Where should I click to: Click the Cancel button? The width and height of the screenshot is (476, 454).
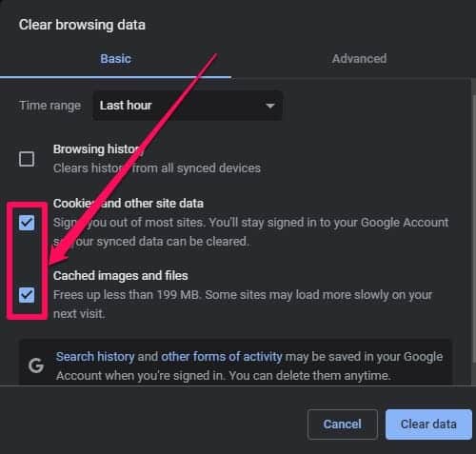pyautogui.click(x=343, y=424)
